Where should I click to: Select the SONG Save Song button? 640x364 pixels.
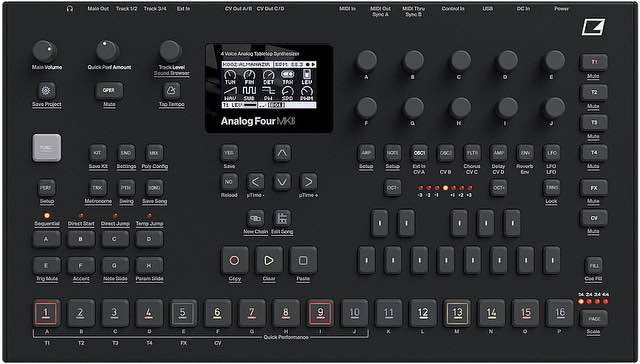pyautogui.click(x=154, y=188)
